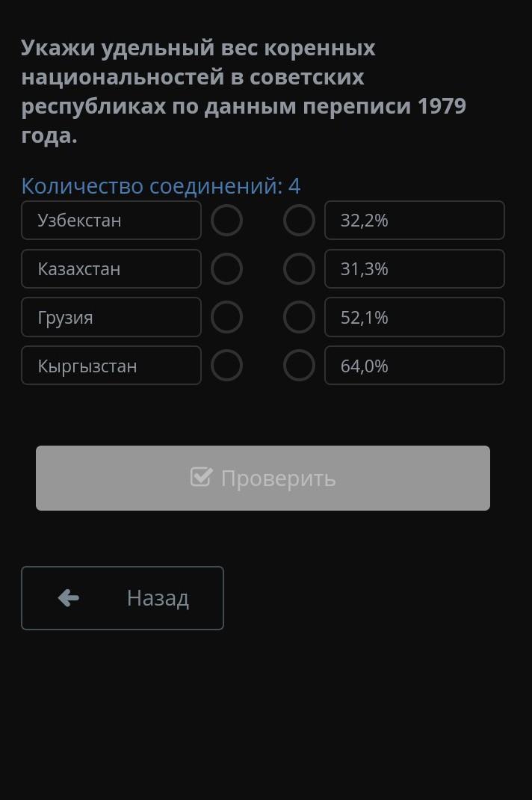532x800 pixels.
Task: Select the connector circle beside 64,0%
Action: coord(299,366)
